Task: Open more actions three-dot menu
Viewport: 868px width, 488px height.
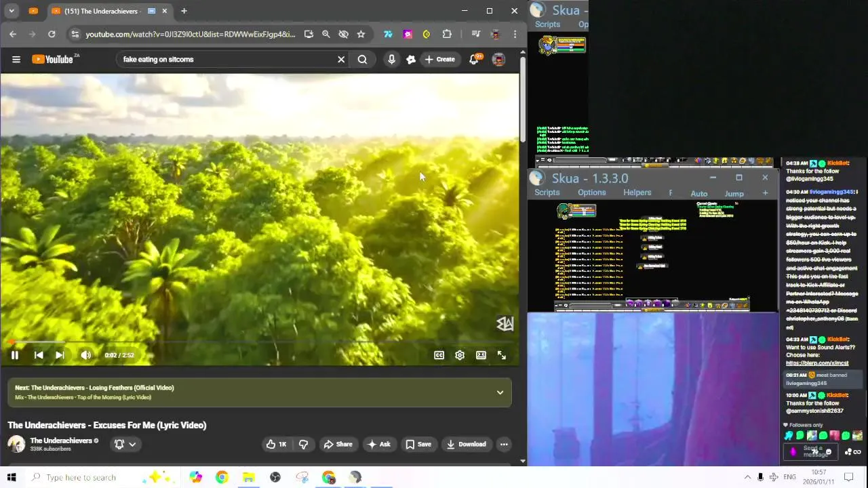Action: click(x=504, y=445)
